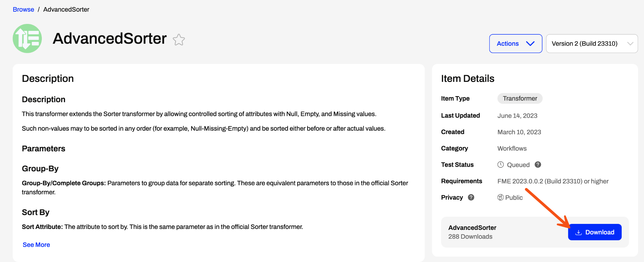Click the download arrow icon in the button

click(578, 232)
